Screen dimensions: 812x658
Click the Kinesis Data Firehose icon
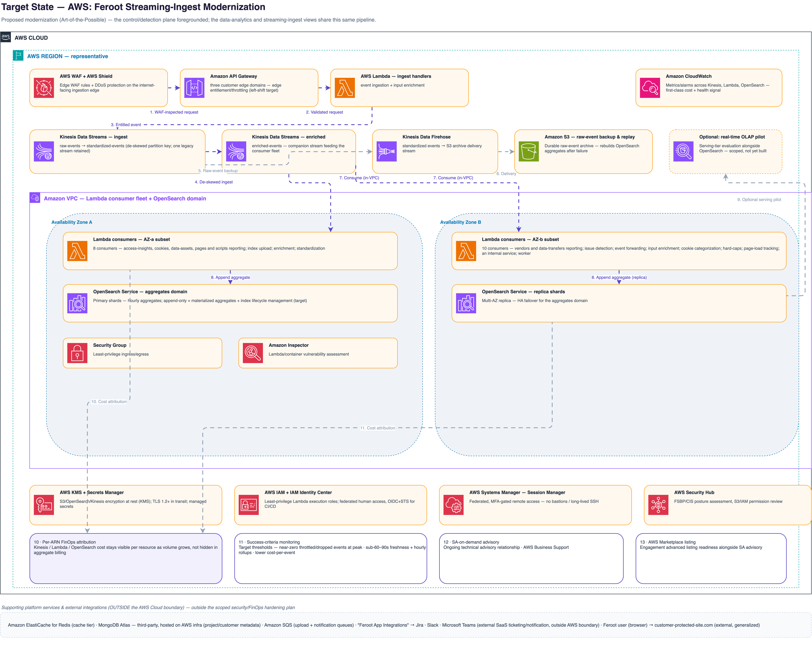(x=386, y=151)
